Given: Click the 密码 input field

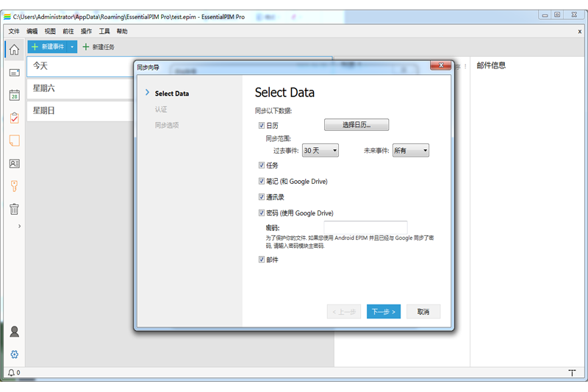Looking at the screenshot, I should click(365, 228).
